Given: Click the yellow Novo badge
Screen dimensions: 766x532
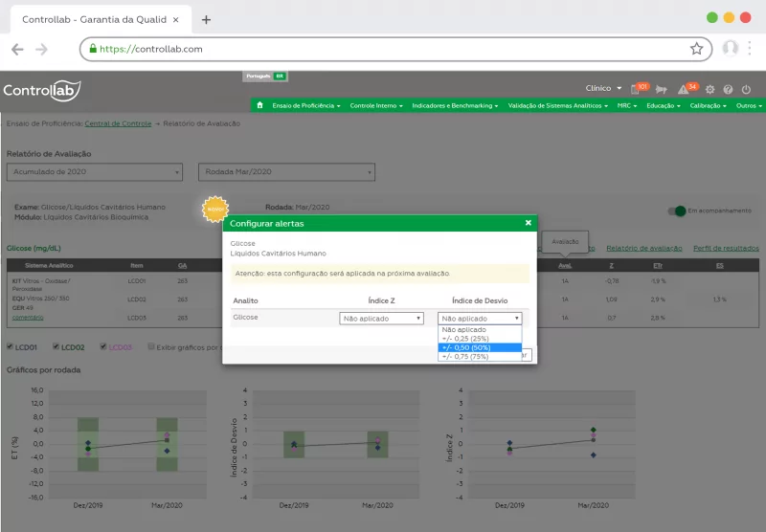Looking at the screenshot, I should tap(214, 210).
